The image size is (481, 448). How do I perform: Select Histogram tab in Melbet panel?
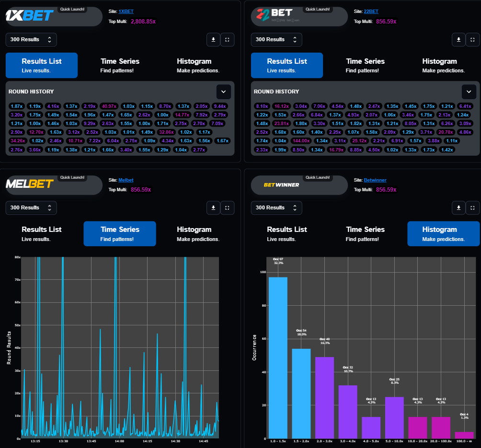pyautogui.click(x=198, y=234)
